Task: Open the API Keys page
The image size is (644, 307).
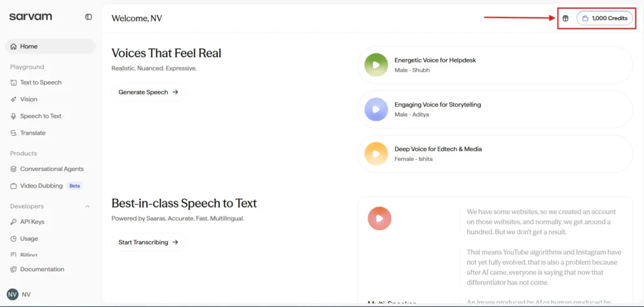Action: point(32,222)
